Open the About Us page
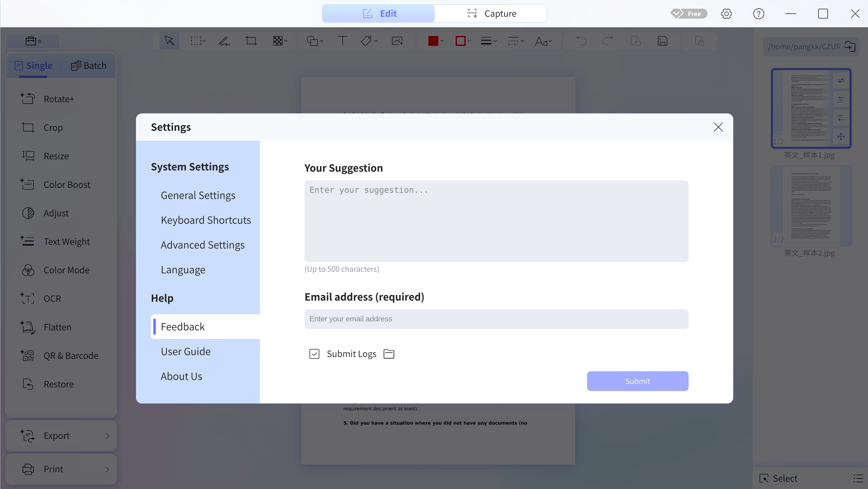Image resolution: width=868 pixels, height=489 pixels. click(181, 376)
